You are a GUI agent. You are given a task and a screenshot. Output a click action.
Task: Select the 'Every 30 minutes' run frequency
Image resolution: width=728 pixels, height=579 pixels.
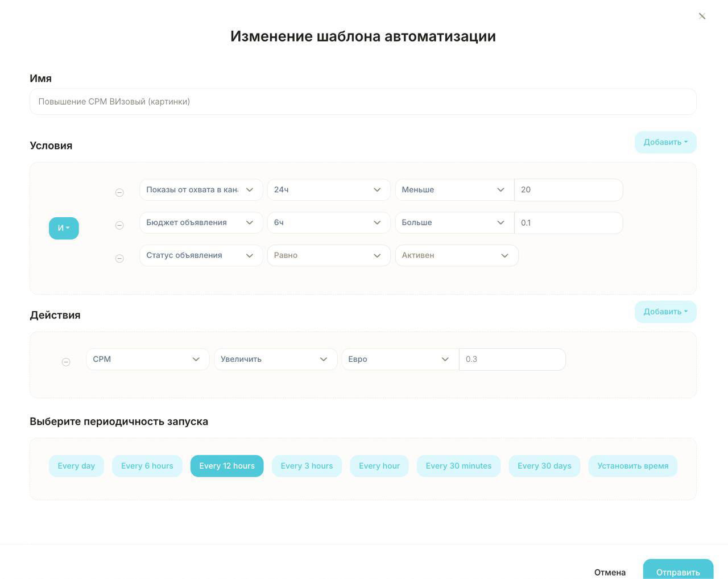[458, 465]
